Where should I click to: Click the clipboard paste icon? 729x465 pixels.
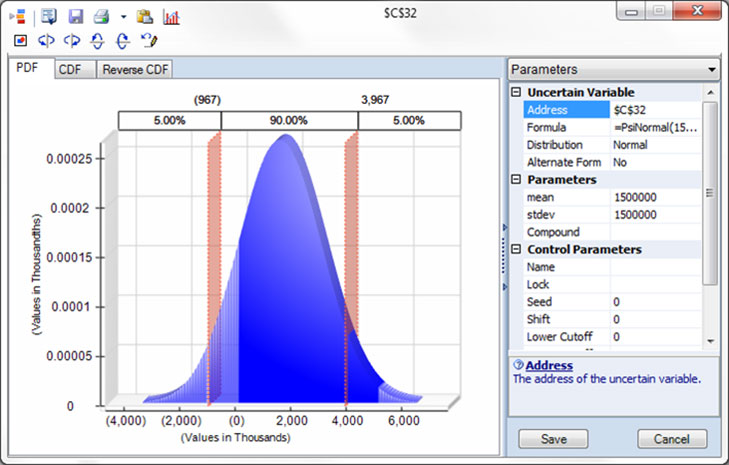tap(145, 17)
